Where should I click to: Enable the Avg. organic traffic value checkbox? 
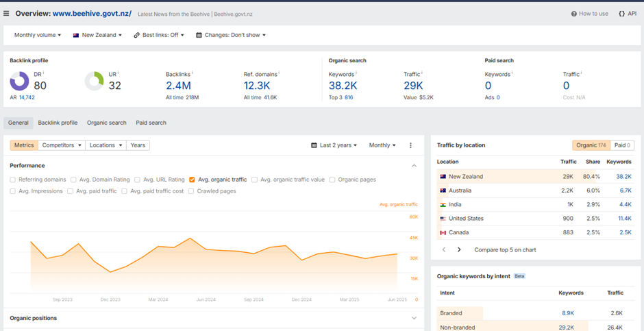point(255,180)
